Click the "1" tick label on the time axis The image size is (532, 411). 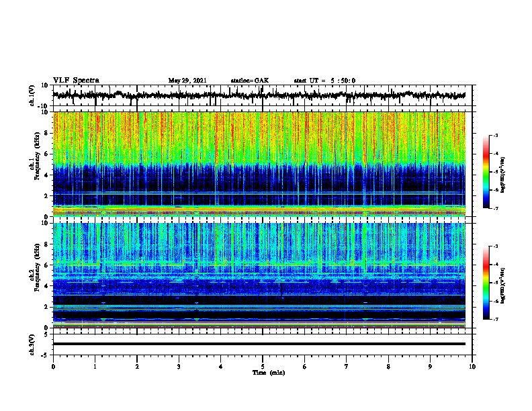95,367
